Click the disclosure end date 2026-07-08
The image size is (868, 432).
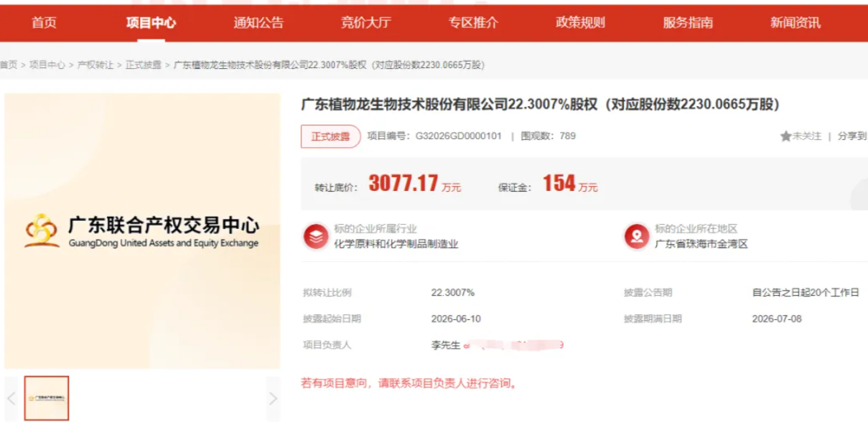[777, 319]
